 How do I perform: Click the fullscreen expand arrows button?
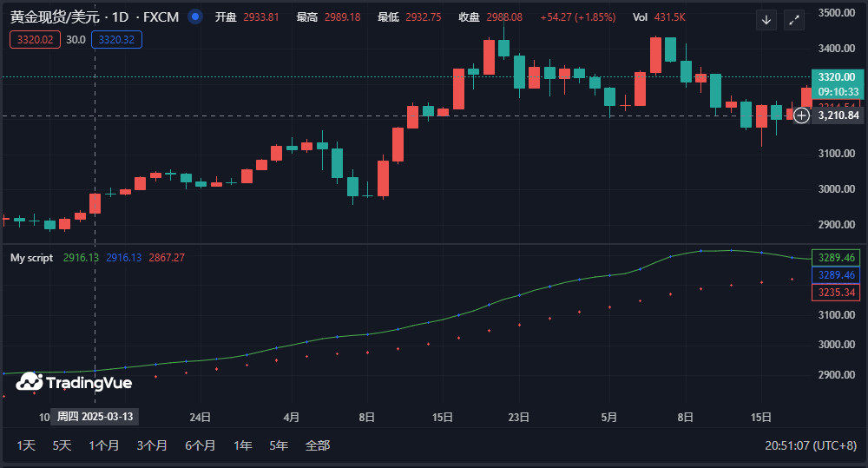[x=794, y=20]
